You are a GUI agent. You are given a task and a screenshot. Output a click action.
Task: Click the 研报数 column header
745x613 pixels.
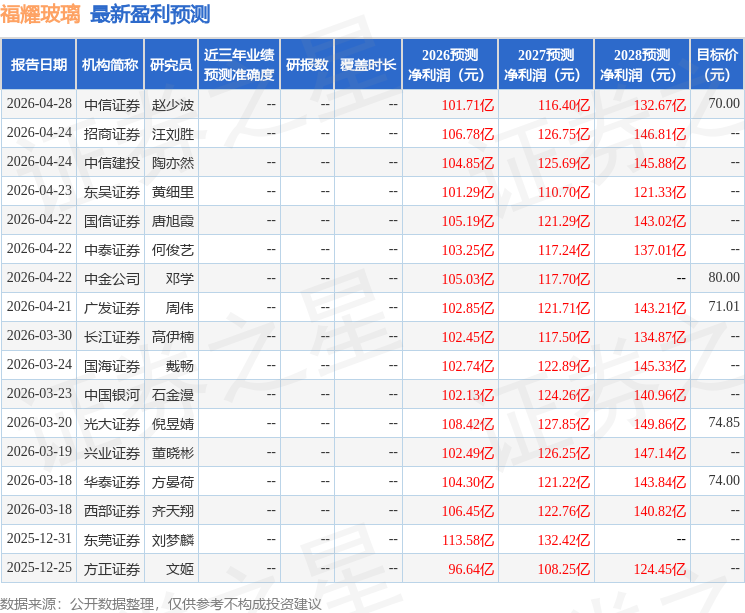307,64
